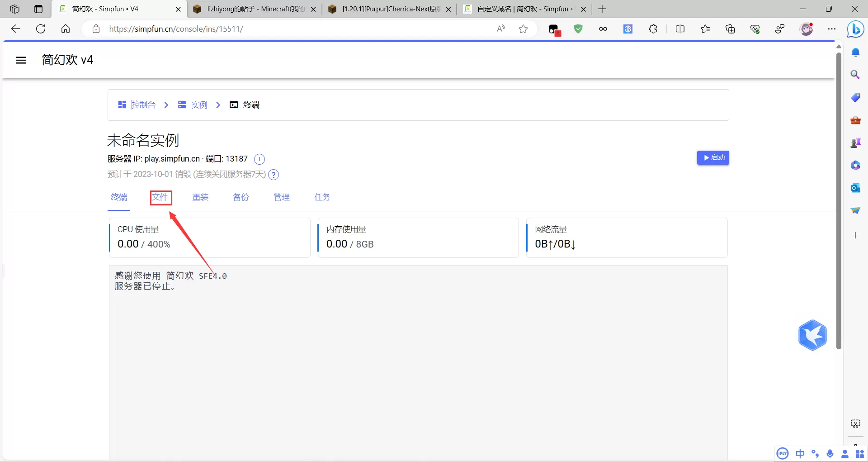This screenshot has height=462, width=868.
Task: Click the sidebar shopping tag icon
Action: 855,97
